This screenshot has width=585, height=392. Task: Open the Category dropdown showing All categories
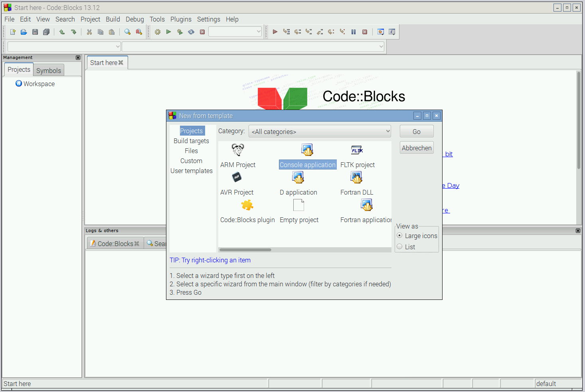pos(319,131)
